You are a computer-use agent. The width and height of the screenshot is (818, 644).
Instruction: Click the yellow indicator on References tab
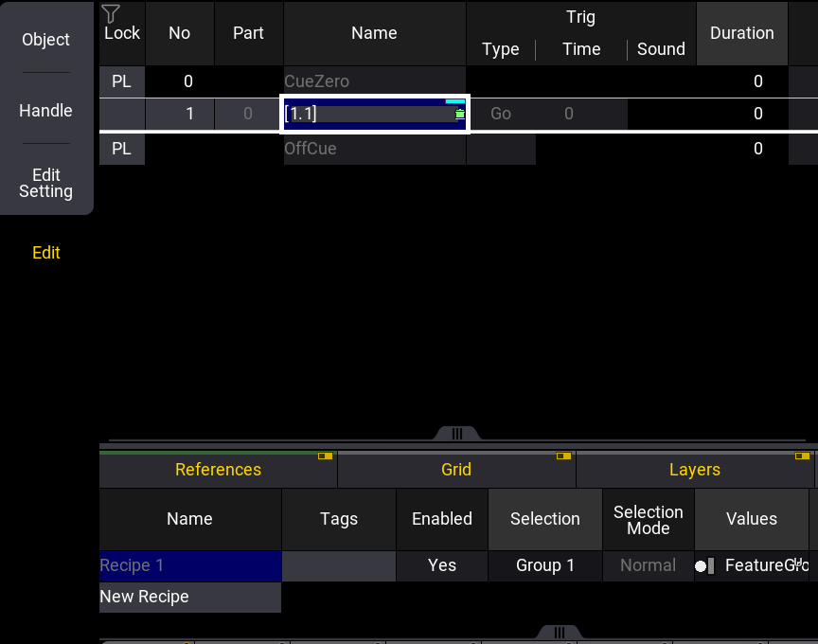coord(325,456)
